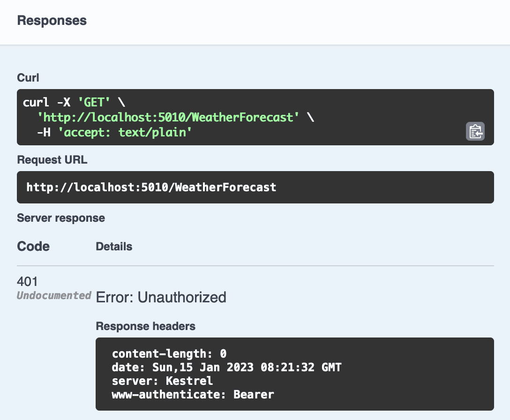
Task: Select the date header line
Action: tap(226, 367)
